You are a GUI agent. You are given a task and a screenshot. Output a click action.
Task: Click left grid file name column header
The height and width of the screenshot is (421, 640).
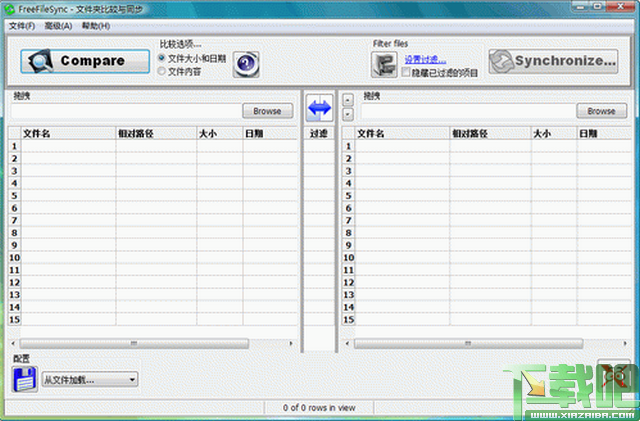68,133
